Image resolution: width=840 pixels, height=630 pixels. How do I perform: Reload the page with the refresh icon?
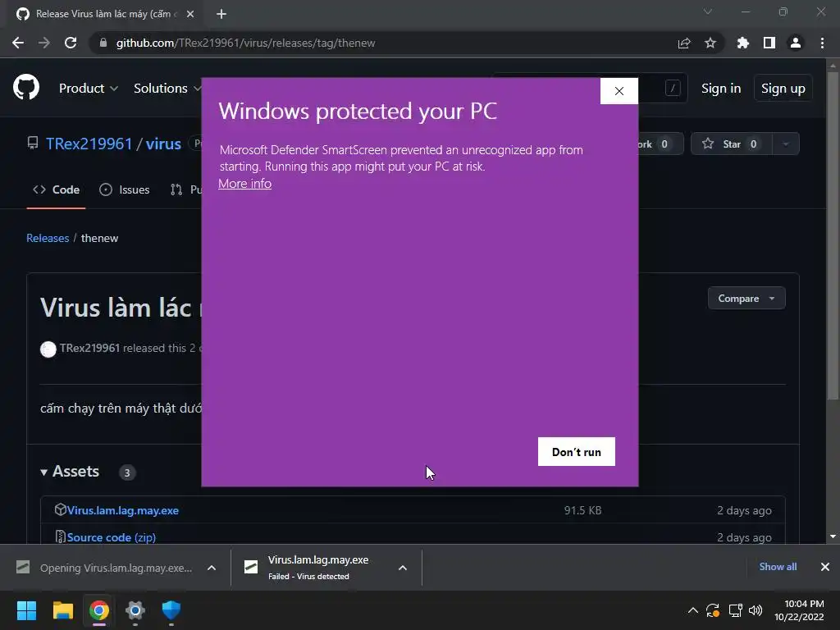tap(71, 43)
